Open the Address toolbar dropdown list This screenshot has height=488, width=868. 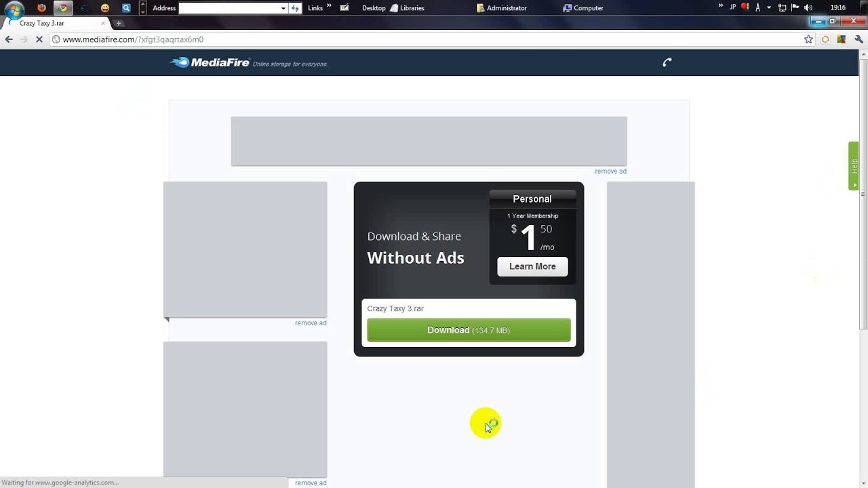point(283,8)
